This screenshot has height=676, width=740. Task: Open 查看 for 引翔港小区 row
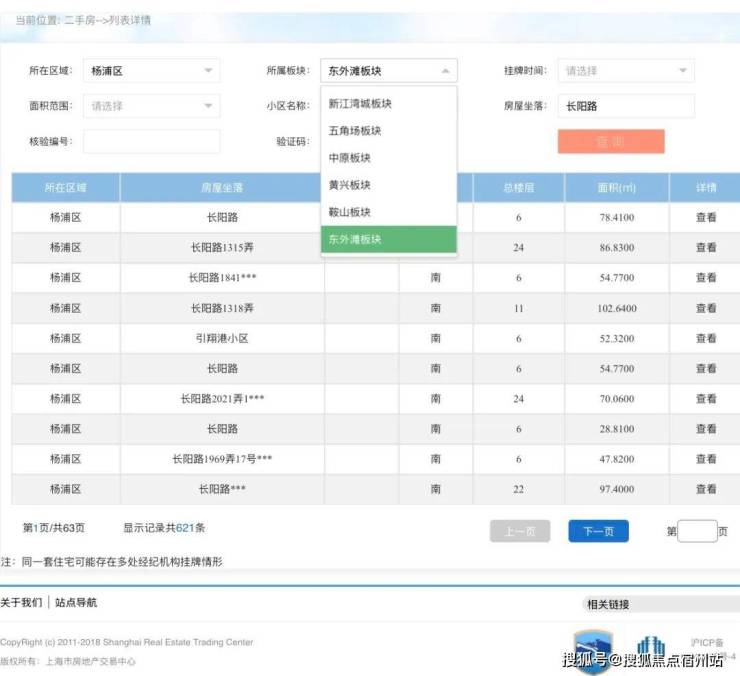pos(706,339)
